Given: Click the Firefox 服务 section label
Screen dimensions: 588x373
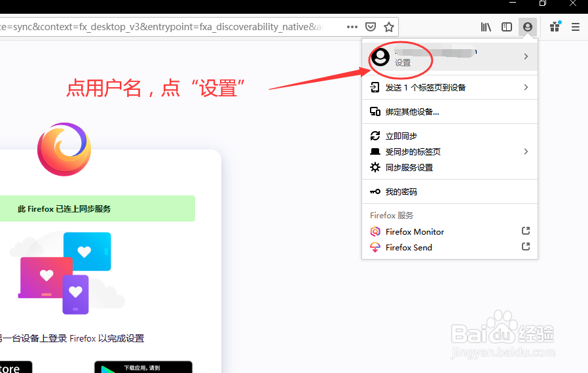Looking at the screenshot, I should point(392,216).
